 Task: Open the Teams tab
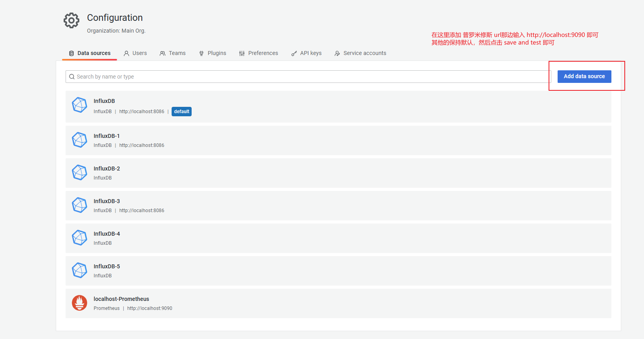(173, 53)
